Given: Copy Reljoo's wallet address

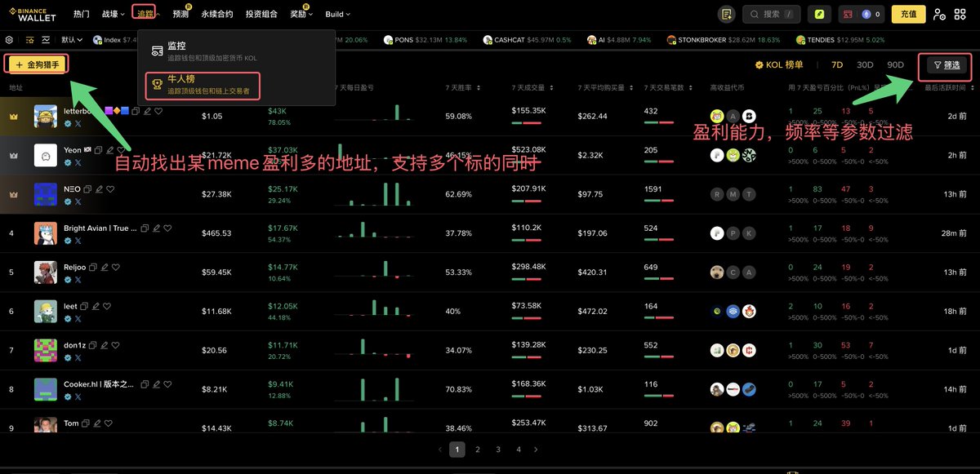Looking at the screenshot, I should click(93, 267).
